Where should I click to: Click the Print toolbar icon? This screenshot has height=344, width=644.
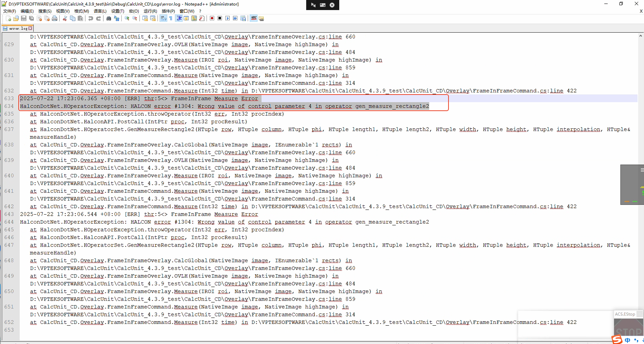pos(55,18)
